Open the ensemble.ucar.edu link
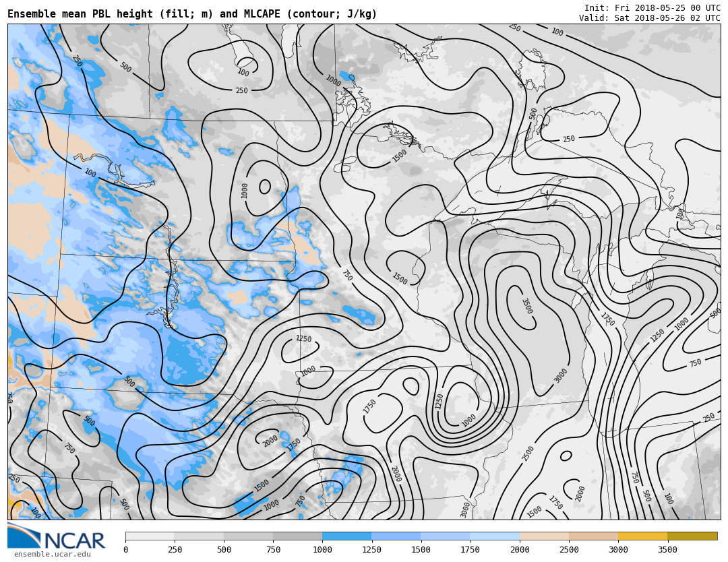 point(52,555)
